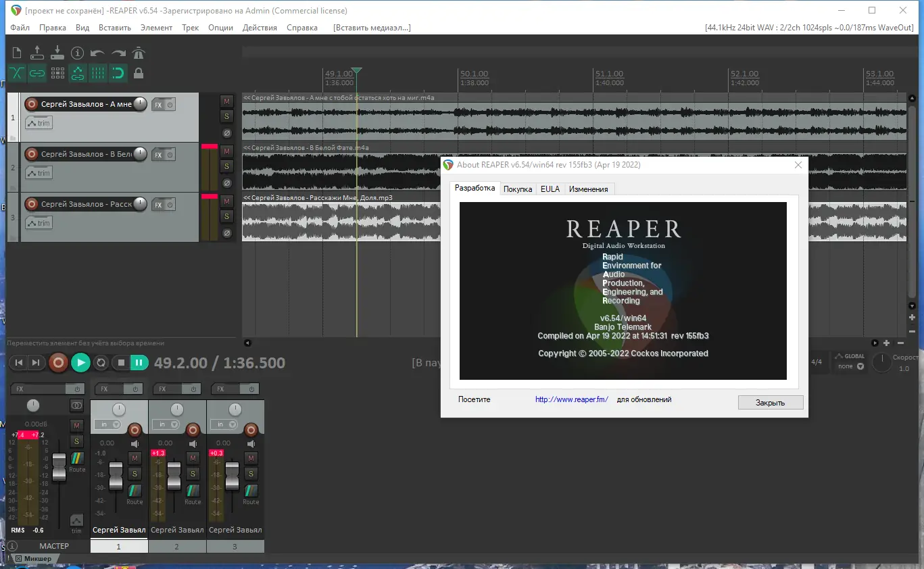Open the Файл menu

click(x=20, y=28)
